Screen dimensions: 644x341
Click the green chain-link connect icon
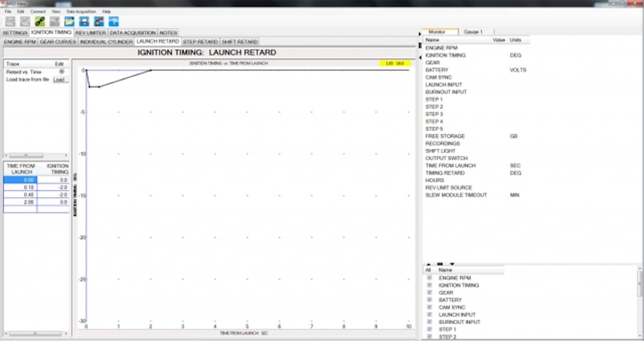[x=40, y=21]
